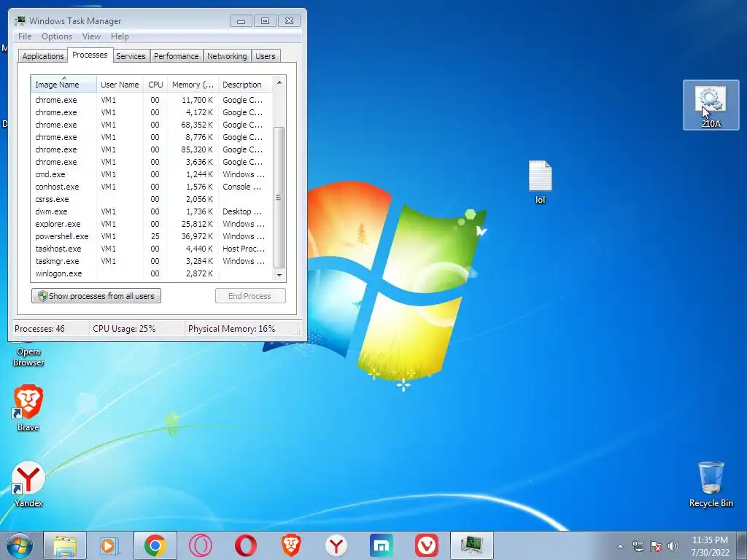The image size is (747, 560).
Task: Launch Yandex browser from the taskbar
Action: 336,545
